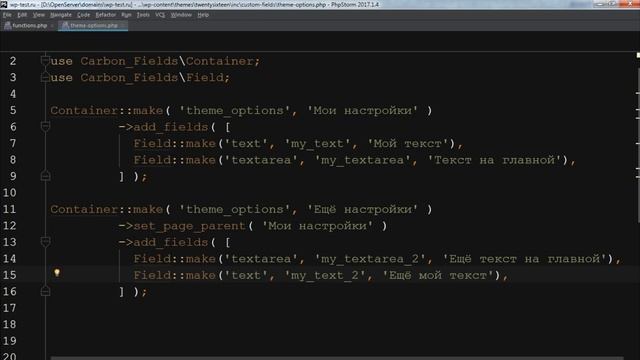Open the Window menu
This screenshot has width=640, height=360.
[x=181, y=15]
